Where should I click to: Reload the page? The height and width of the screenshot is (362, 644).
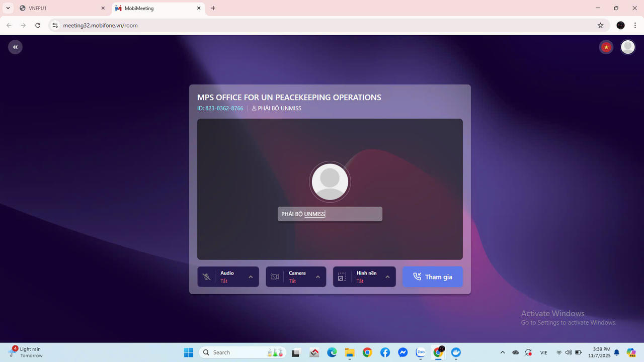pos(38,25)
